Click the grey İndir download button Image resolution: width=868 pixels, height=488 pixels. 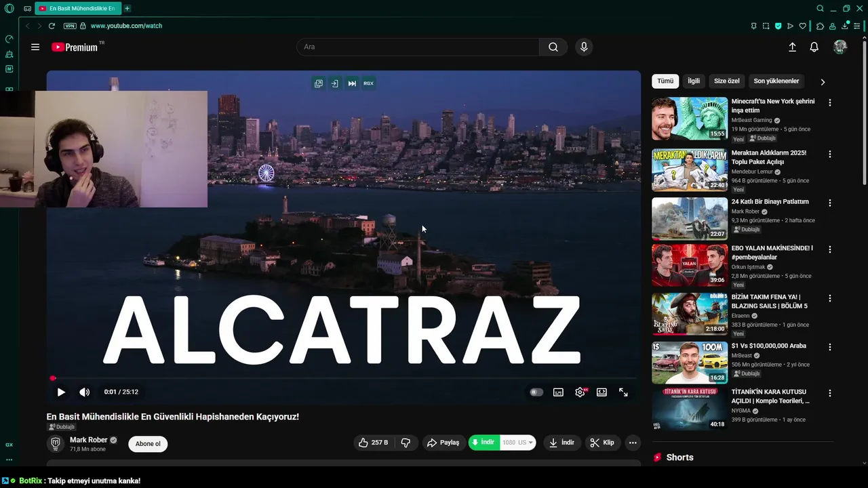561,443
